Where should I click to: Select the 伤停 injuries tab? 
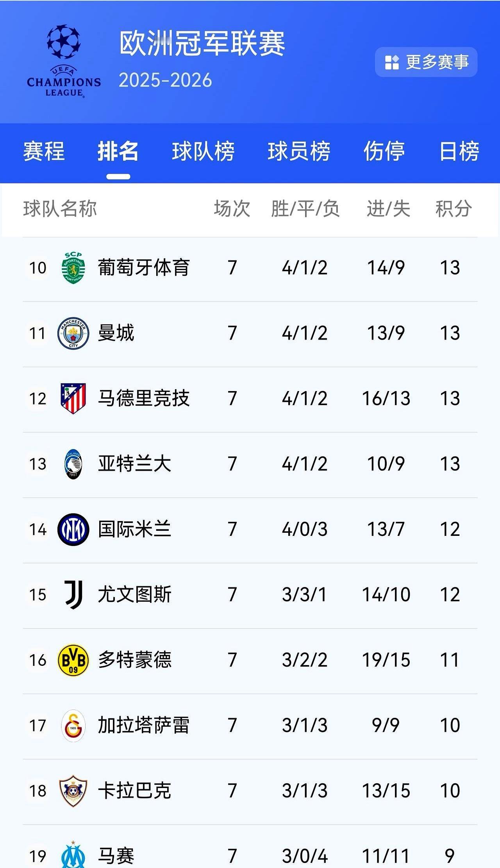pyautogui.click(x=384, y=151)
